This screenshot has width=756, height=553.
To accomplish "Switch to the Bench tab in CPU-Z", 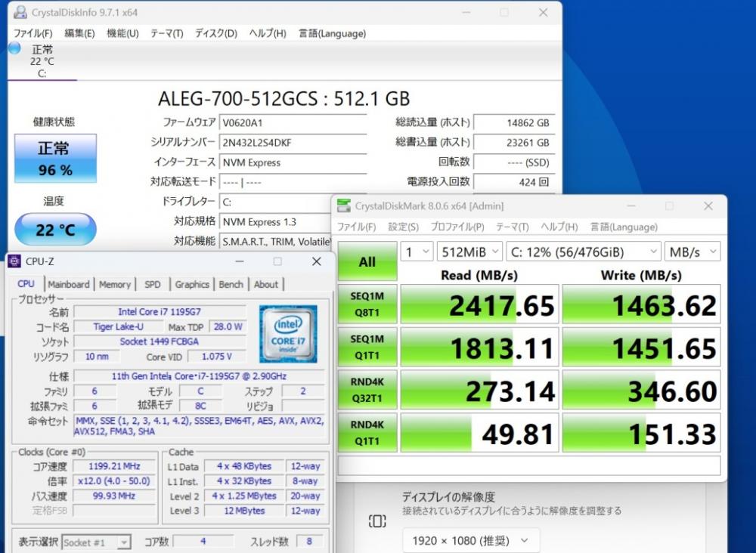I will click(x=231, y=284).
